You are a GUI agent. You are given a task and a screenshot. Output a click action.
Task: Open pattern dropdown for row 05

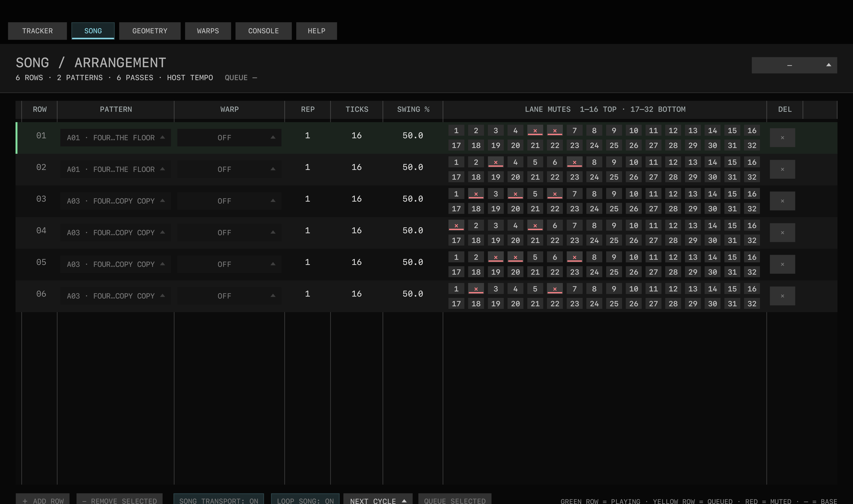pyautogui.click(x=115, y=264)
